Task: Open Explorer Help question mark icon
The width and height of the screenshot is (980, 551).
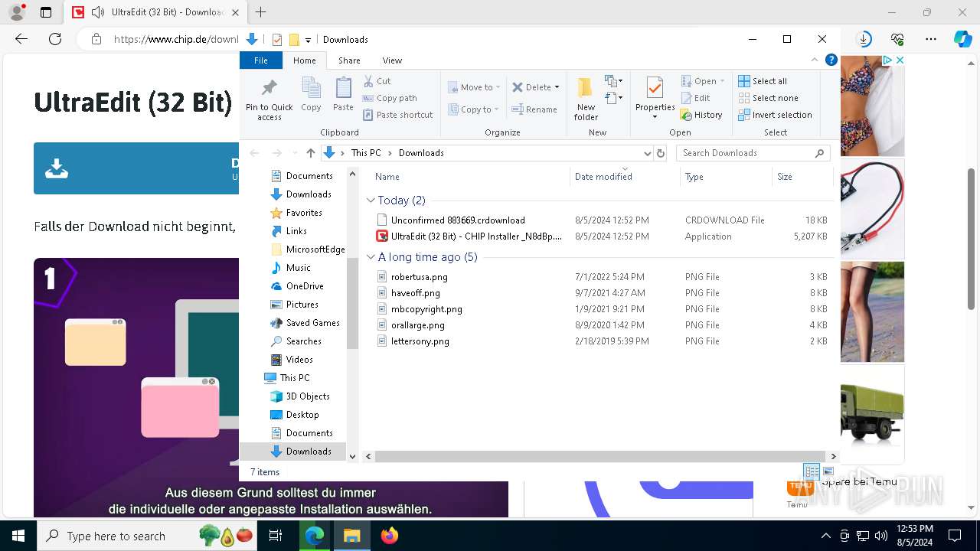Action: click(x=831, y=60)
